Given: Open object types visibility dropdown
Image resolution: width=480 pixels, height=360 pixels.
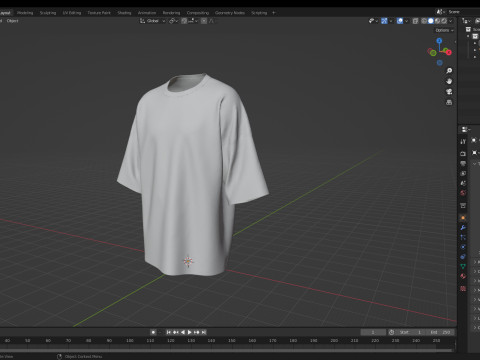Looking at the screenshot, I should (x=373, y=21).
